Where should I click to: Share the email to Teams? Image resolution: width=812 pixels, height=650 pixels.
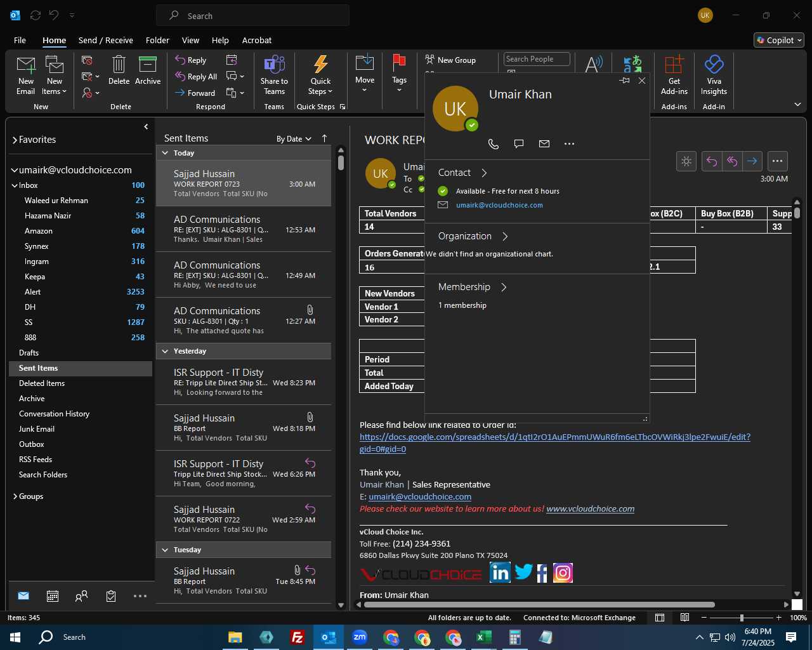pyautogui.click(x=274, y=75)
